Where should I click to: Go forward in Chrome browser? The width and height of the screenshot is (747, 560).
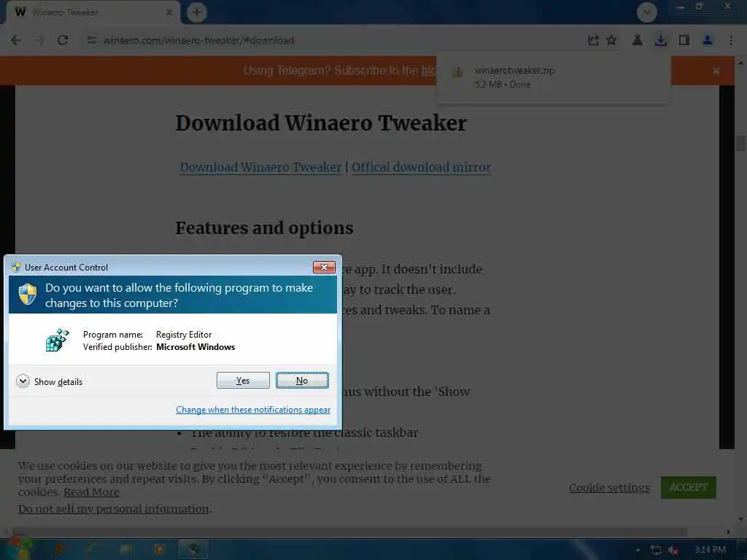(x=40, y=41)
